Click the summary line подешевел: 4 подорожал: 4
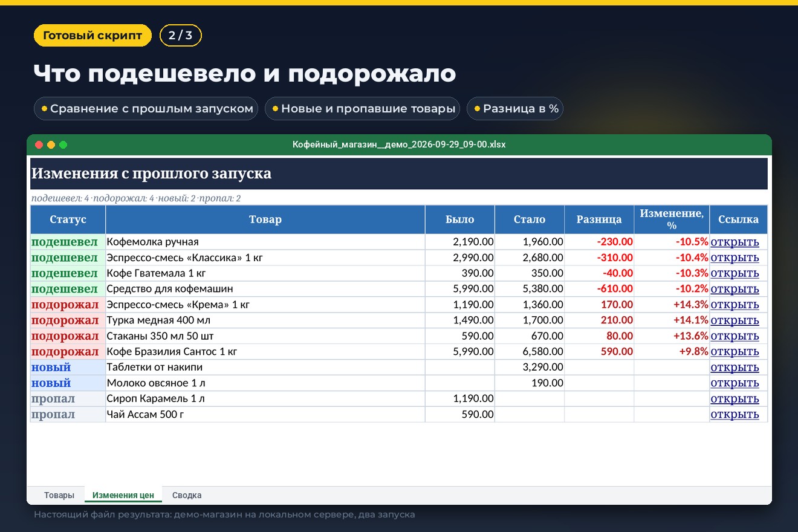This screenshot has height=532, width=798. coord(136,198)
